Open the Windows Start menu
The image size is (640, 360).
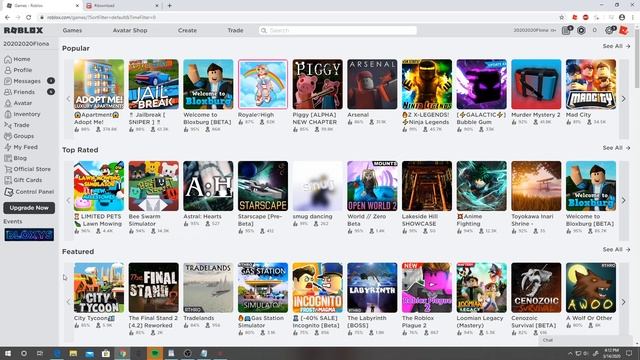pos(7,353)
